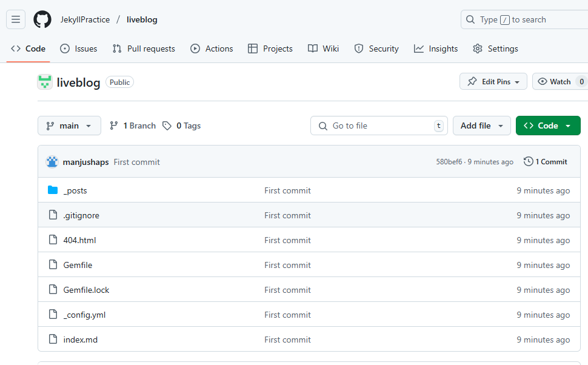
Task: Open the Security tab
Action: (376, 49)
